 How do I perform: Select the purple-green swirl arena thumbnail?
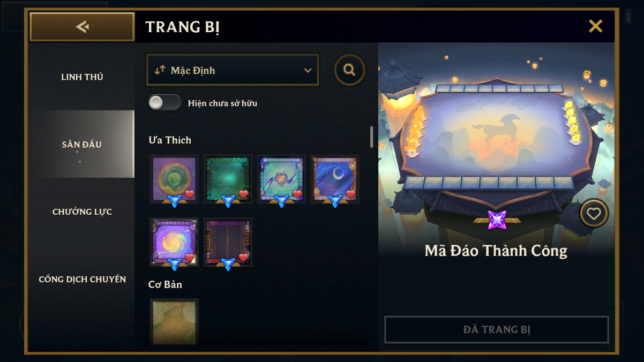point(174,179)
